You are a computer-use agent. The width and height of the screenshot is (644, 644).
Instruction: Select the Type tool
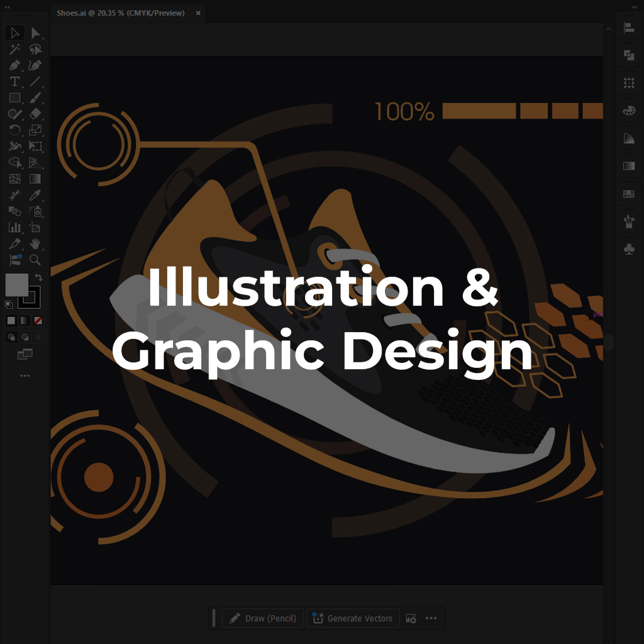click(x=14, y=82)
